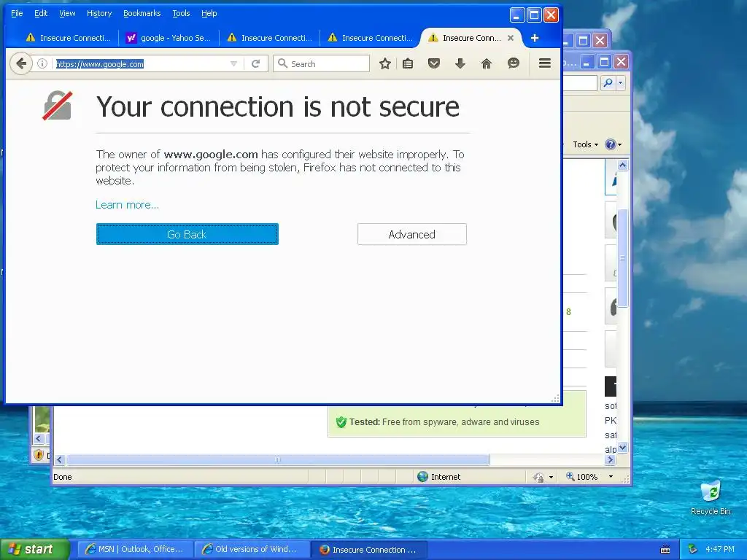Open the View menu
The image size is (747, 560).
[x=67, y=13]
